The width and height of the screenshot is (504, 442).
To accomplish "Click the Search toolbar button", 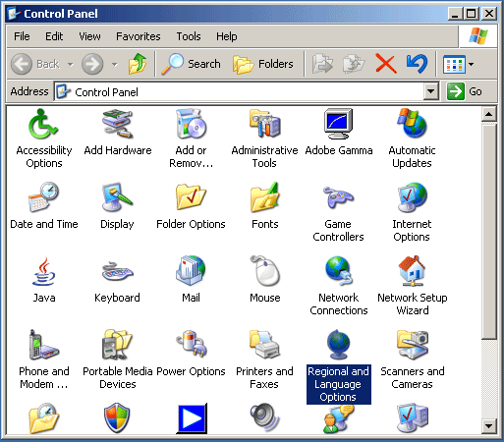I will coord(191,64).
